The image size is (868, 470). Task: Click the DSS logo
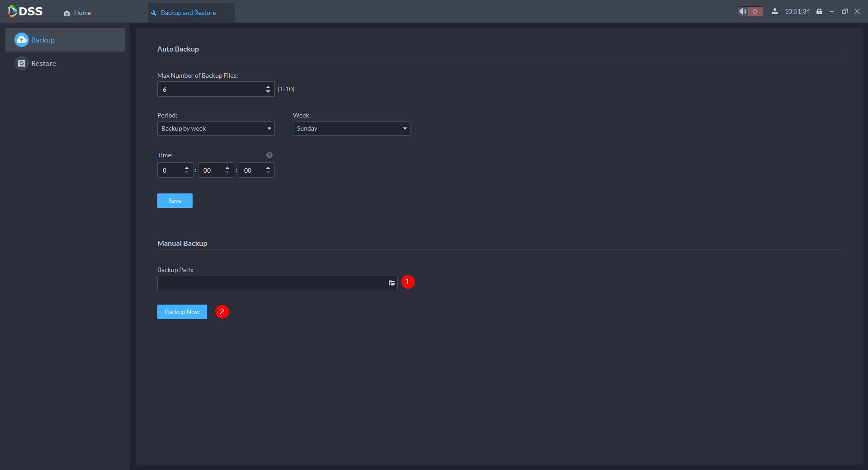[25, 11]
